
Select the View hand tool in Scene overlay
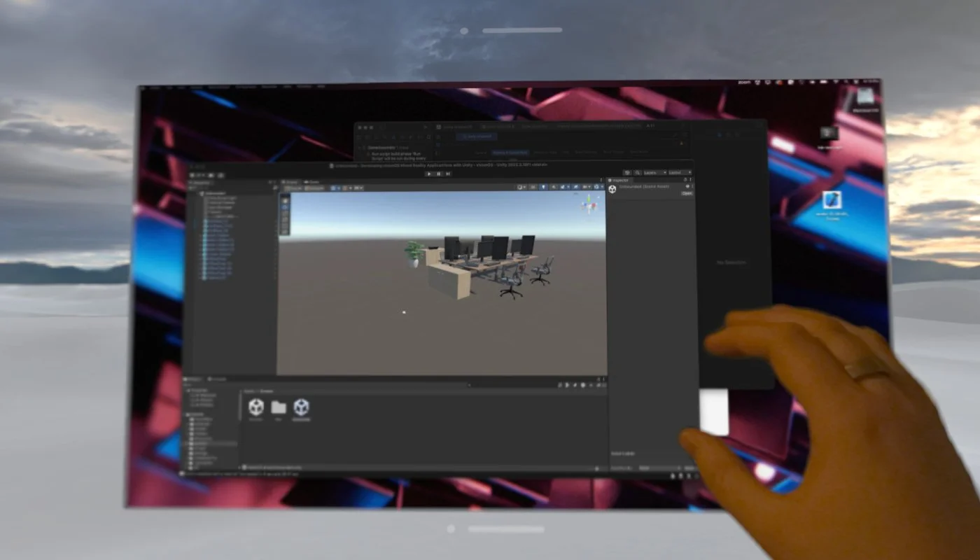(x=285, y=201)
